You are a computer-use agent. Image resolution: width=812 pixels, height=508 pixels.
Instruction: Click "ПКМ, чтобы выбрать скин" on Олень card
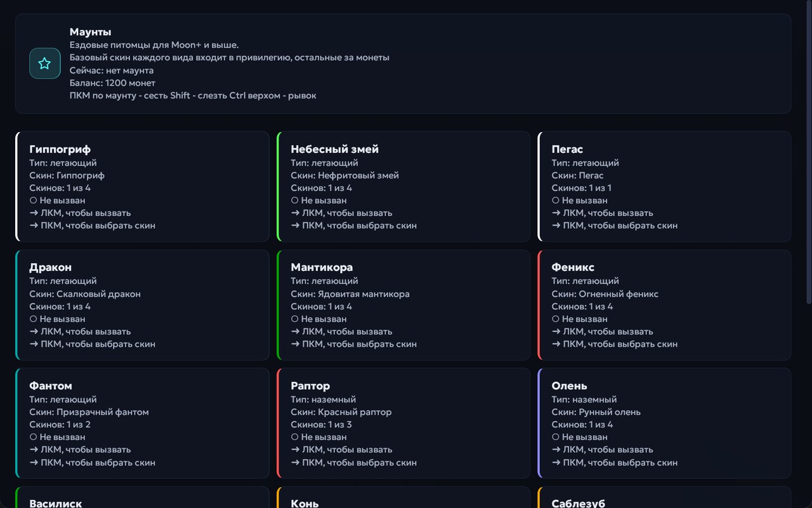tap(614, 462)
